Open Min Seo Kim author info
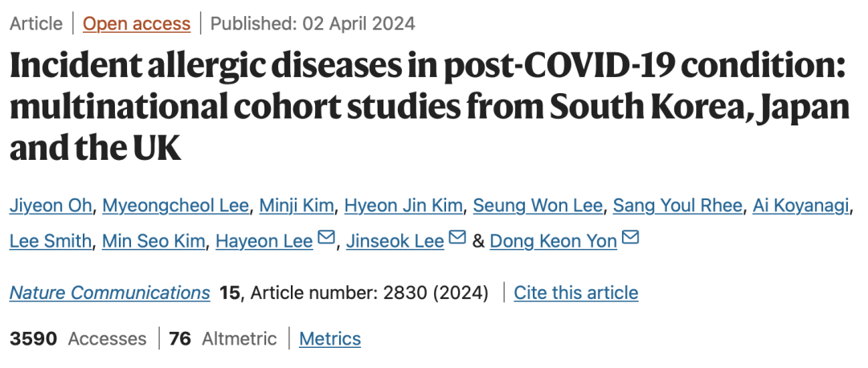 coord(154,241)
